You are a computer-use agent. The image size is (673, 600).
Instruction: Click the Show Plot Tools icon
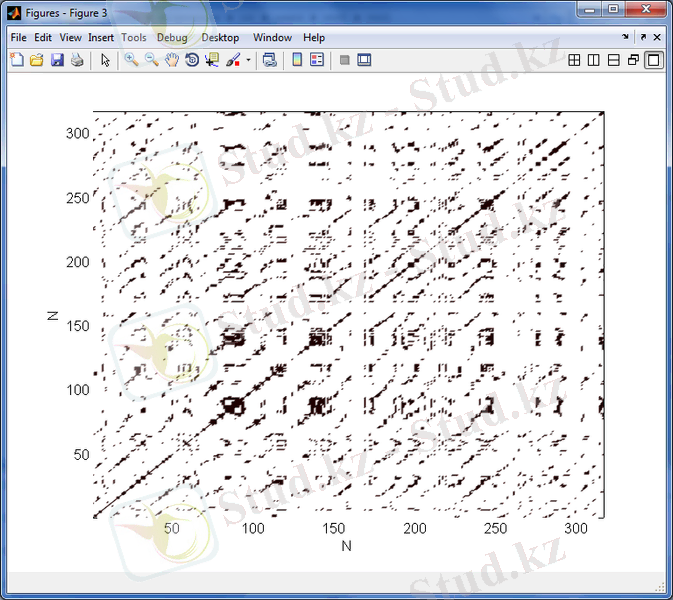pyautogui.click(x=364, y=60)
